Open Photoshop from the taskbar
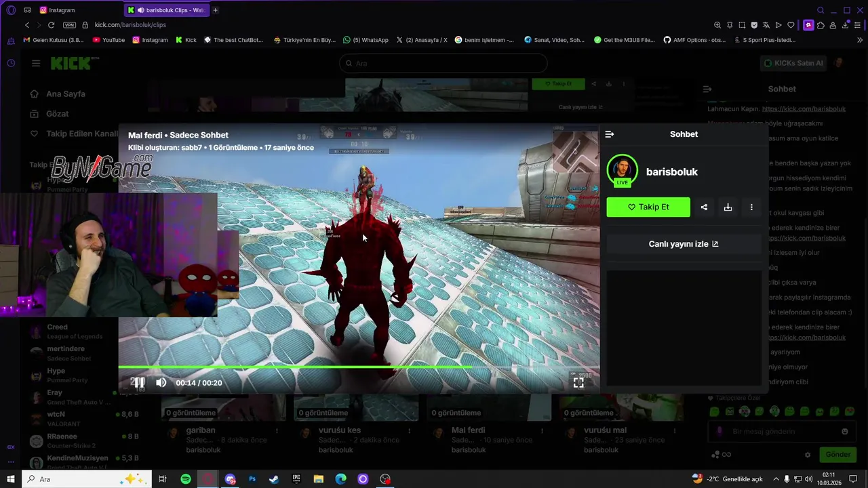This screenshot has height=488, width=868. (x=252, y=479)
